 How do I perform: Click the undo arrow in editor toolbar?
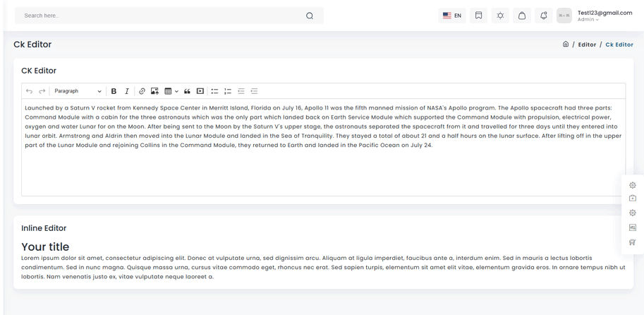29,91
